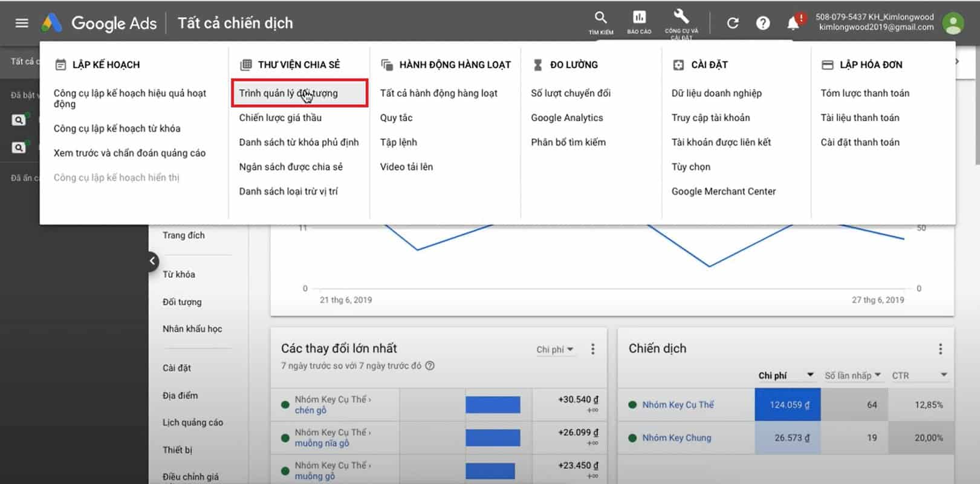Open Các thay đổi lớn nhất card options
Image resolution: width=980 pixels, height=484 pixels.
coord(592,349)
